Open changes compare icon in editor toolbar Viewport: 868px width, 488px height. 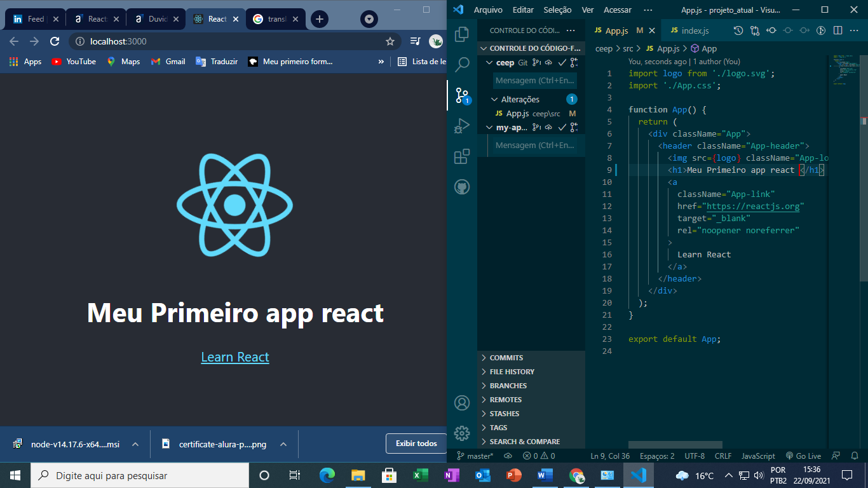[x=755, y=30]
